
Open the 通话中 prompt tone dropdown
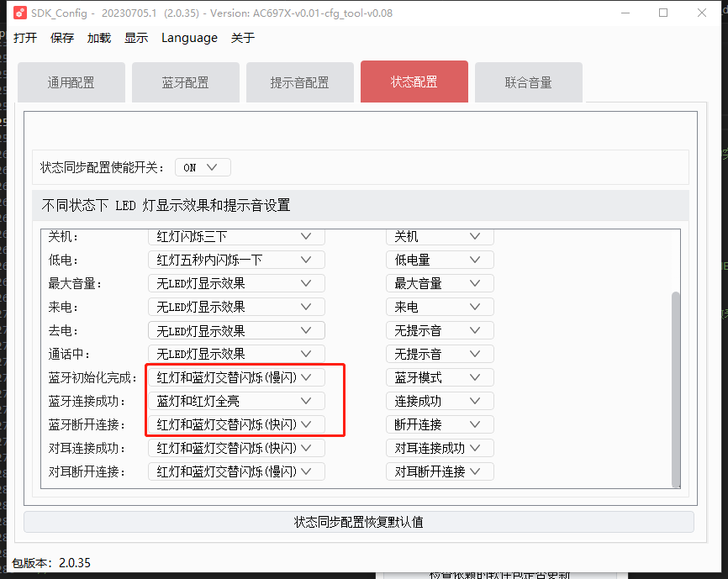click(x=440, y=354)
